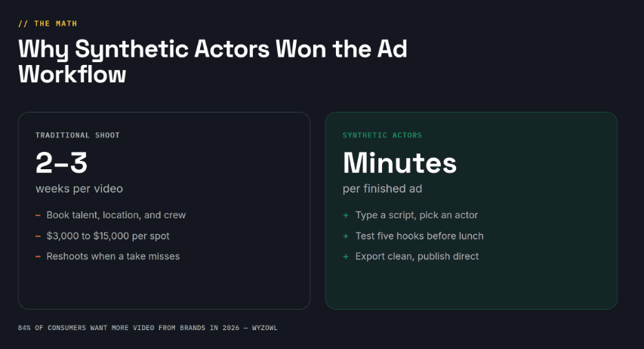This screenshot has height=349, width=644.
Task: Click the TRADITIONAL SHOOT card heading
Action: 78,135
